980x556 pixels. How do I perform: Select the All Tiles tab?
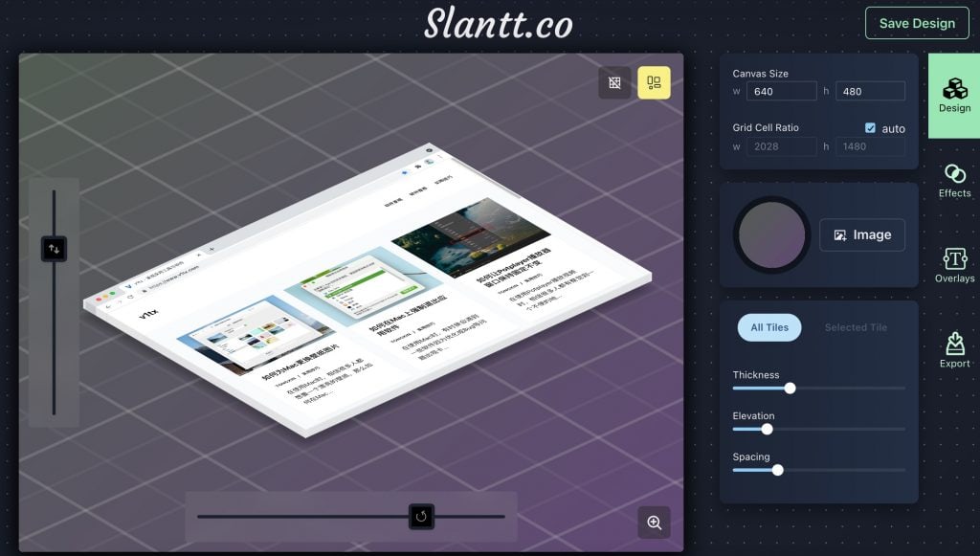point(769,327)
